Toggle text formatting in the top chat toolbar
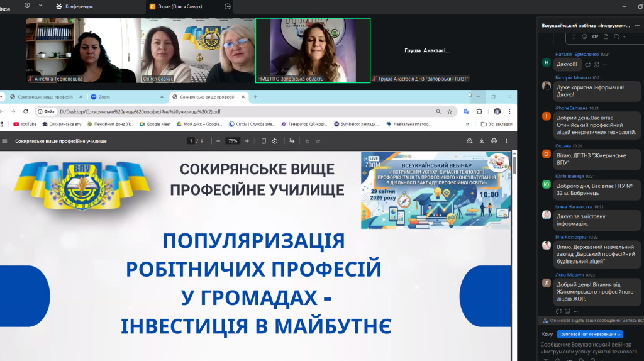Screen dimensions: 644x361 pyautogui.click(x=573, y=37)
